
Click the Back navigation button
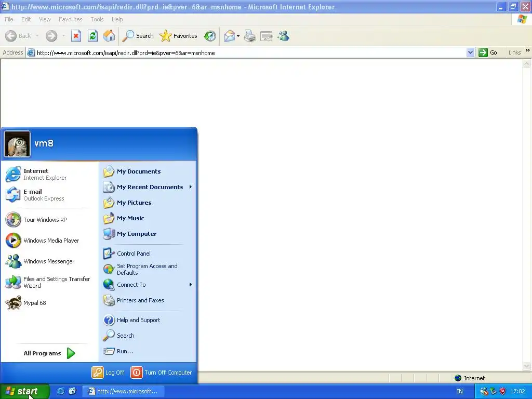pyautogui.click(x=18, y=36)
